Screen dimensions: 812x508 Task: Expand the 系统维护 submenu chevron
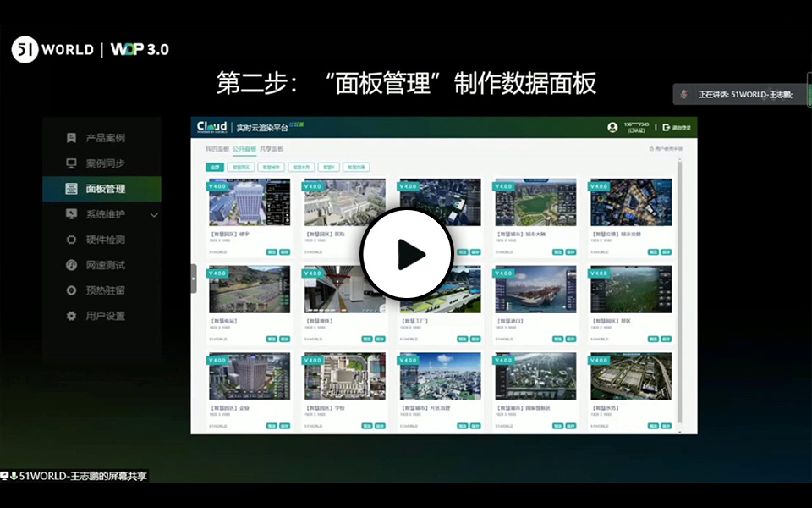tap(154, 214)
